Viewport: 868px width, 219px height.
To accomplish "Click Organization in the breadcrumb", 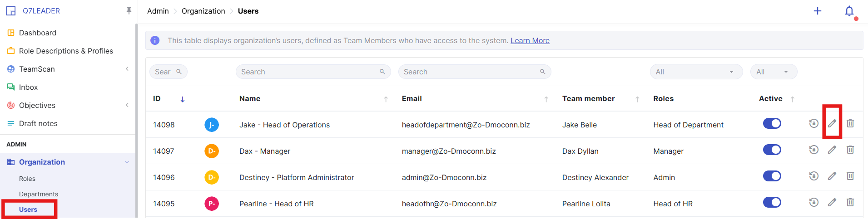I will 203,11.
